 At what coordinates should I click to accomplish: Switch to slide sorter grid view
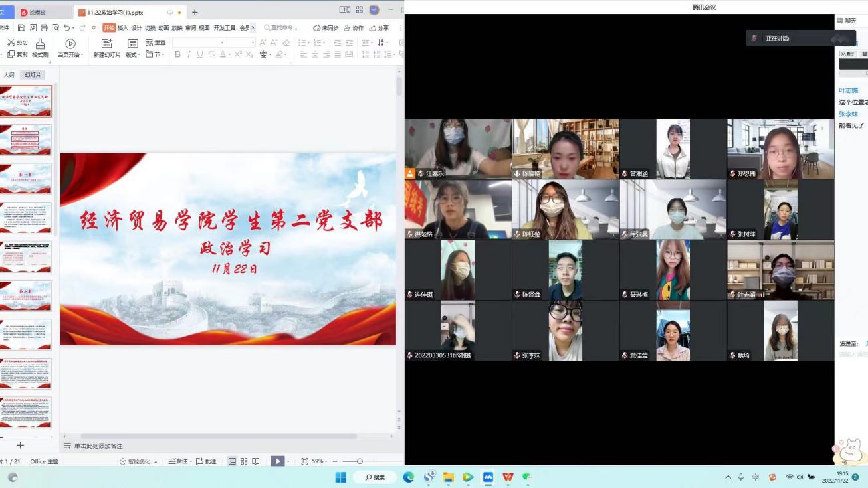[244, 461]
